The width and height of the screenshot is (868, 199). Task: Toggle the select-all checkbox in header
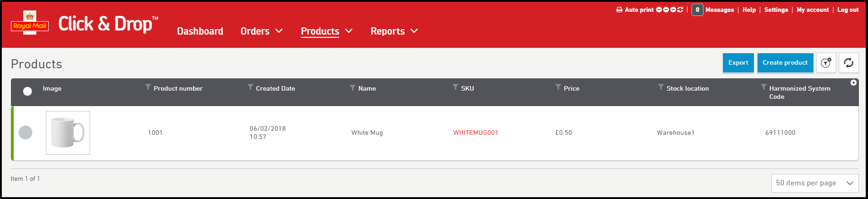coord(27,91)
